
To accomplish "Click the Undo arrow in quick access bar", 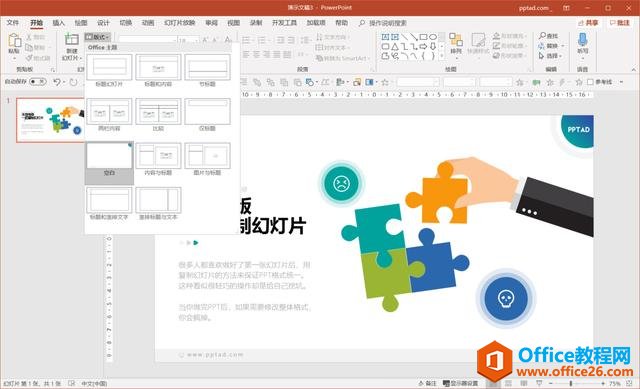I will [x=57, y=82].
